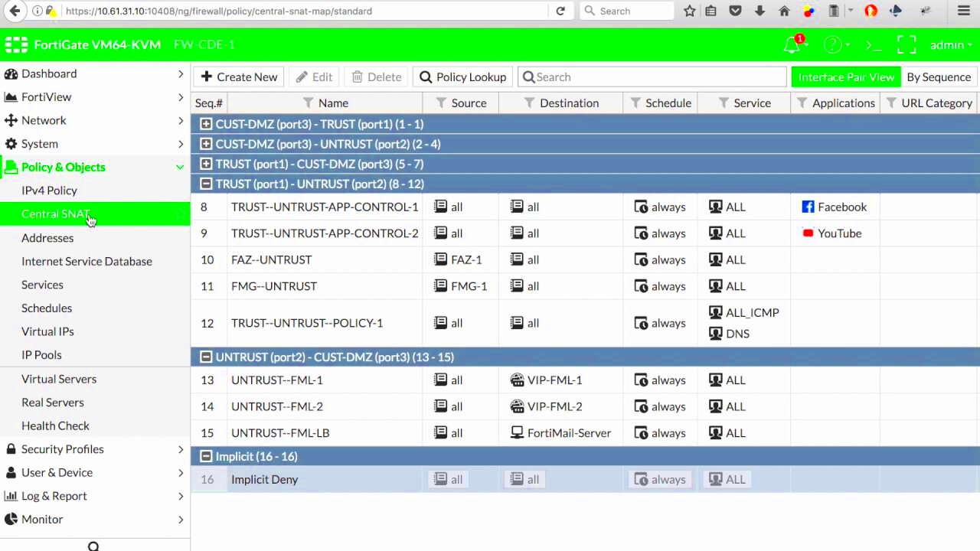This screenshot has height=551, width=980.
Task: Click the VIP icon next to VIP-FML-1
Action: point(517,380)
